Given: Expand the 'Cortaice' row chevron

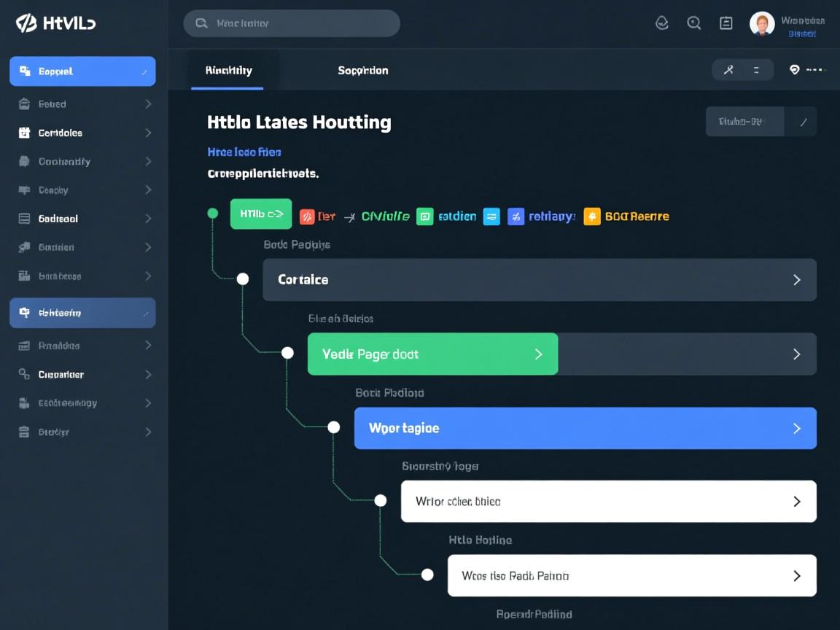Looking at the screenshot, I should coord(796,280).
